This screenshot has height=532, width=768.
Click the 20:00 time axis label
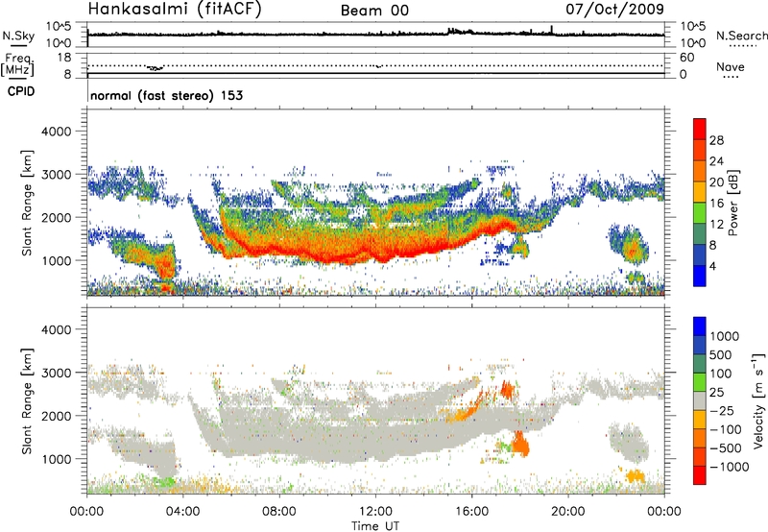coord(567,511)
